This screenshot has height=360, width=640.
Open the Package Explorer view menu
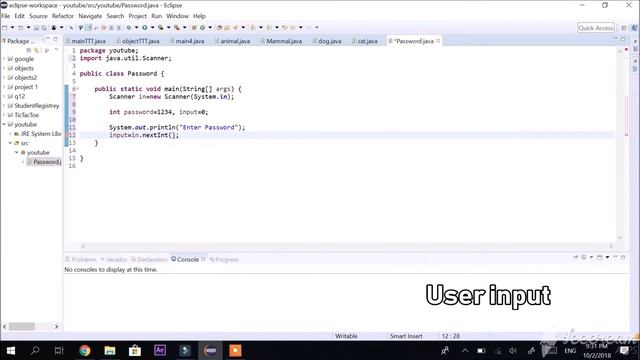(56, 50)
